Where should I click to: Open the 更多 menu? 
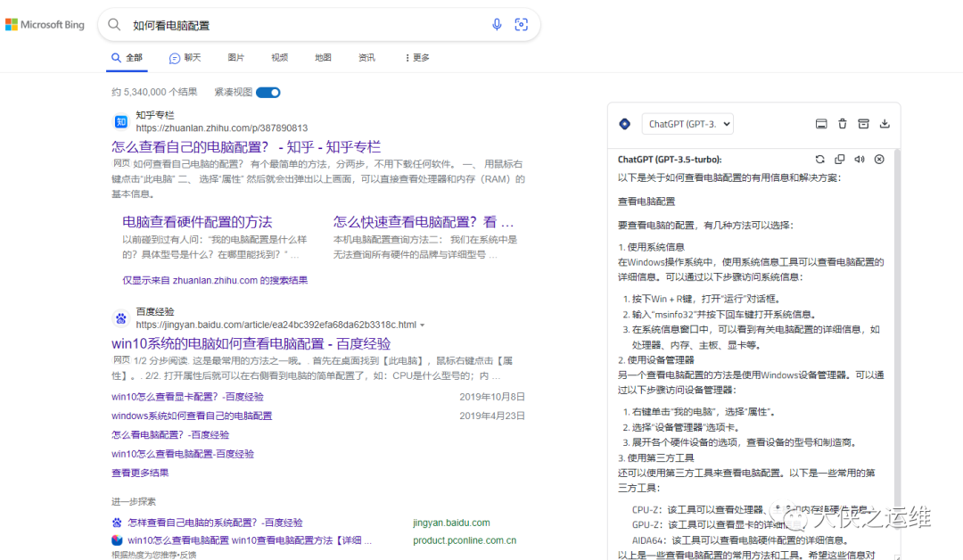click(x=417, y=58)
